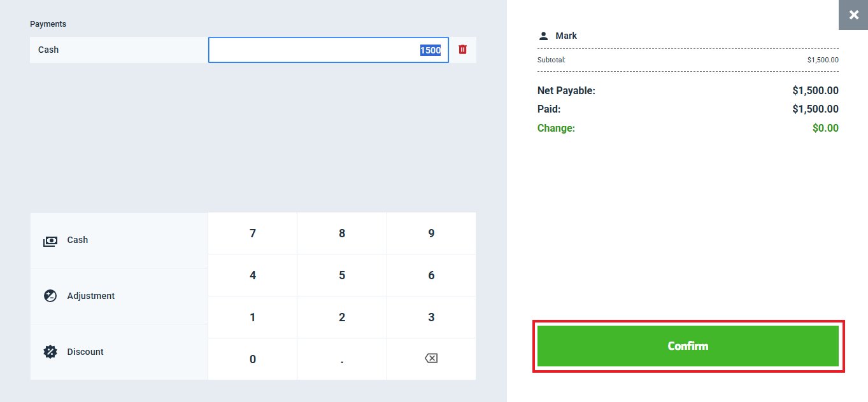
Task: Tap the 1 key on the numpad
Action: click(x=253, y=317)
